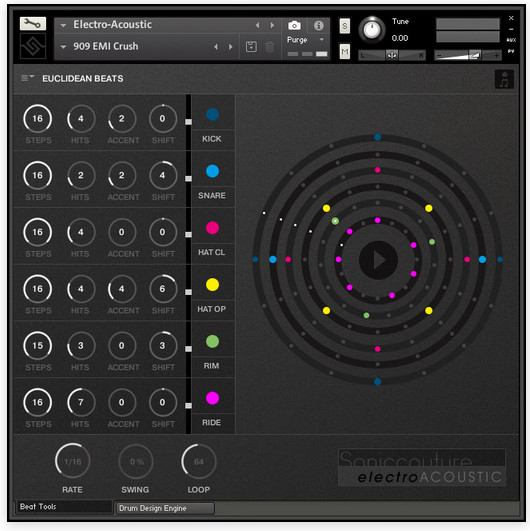Click the SWING knob showing 0%

136,461
